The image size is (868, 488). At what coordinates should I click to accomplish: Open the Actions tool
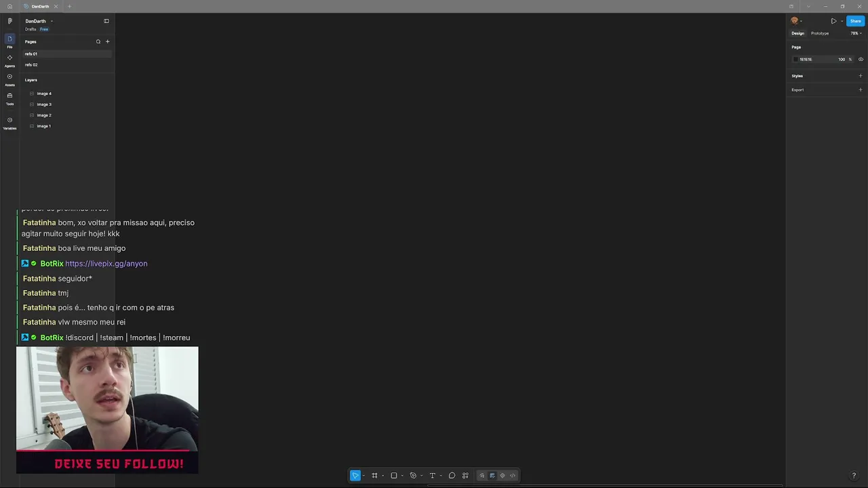coord(465,476)
